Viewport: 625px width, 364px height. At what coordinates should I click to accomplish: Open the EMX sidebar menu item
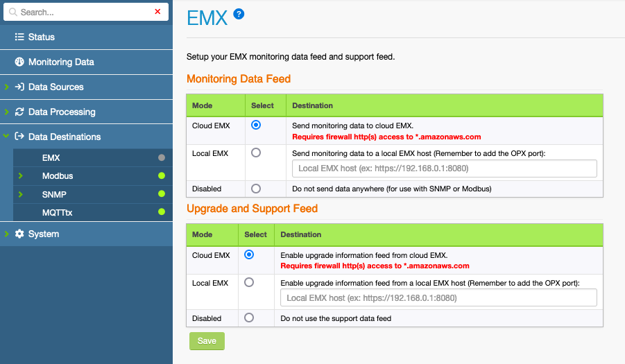(51, 158)
